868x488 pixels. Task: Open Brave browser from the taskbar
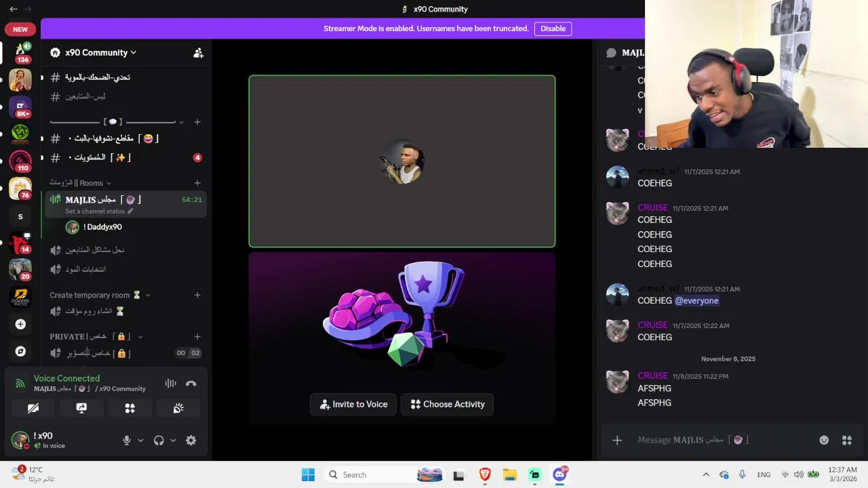coord(484,474)
